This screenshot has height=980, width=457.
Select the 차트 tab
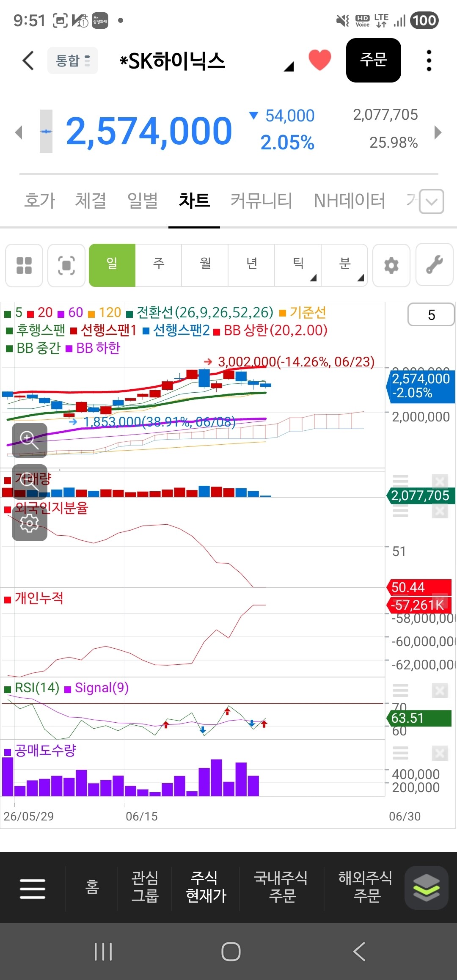(x=194, y=200)
